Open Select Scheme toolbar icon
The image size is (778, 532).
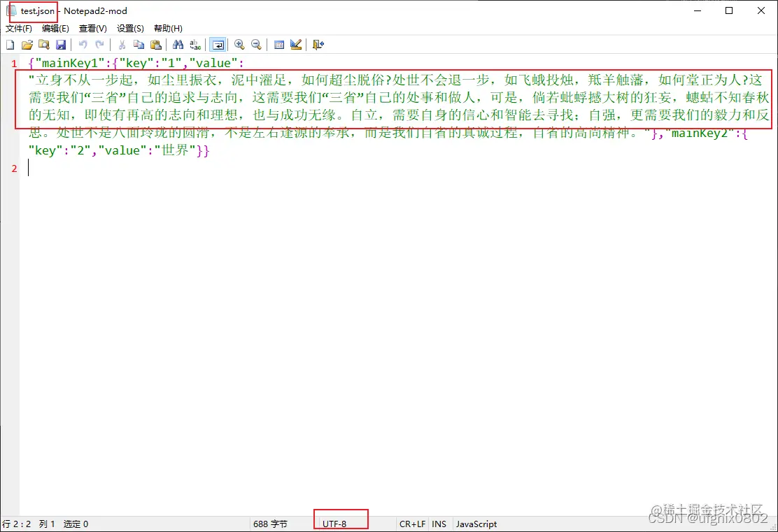(x=279, y=45)
